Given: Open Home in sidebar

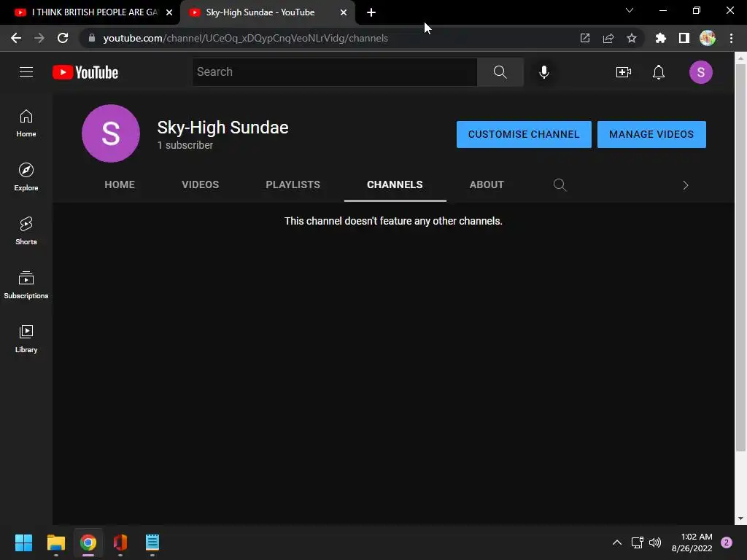Looking at the screenshot, I should 26,123.
